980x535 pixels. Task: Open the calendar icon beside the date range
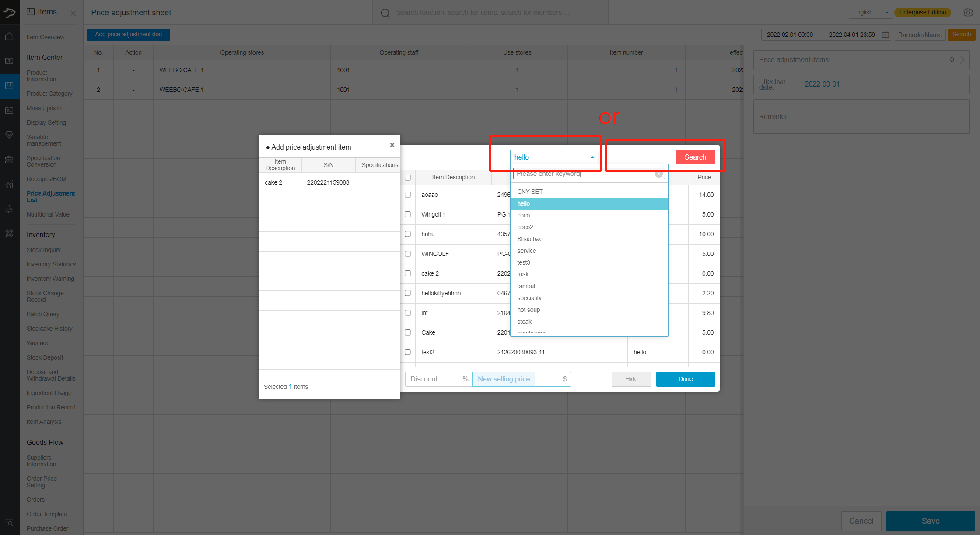click(x=885, y=35)
